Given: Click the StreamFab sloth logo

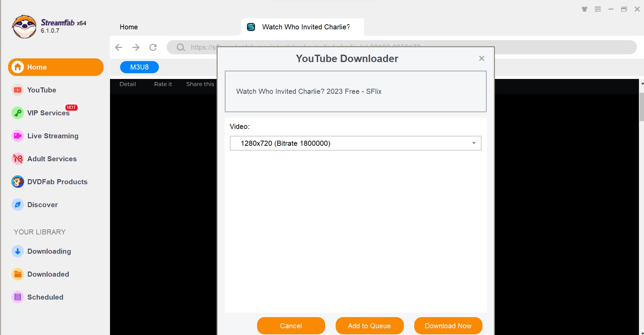Looking at the screenshot, I should (24, 27).
